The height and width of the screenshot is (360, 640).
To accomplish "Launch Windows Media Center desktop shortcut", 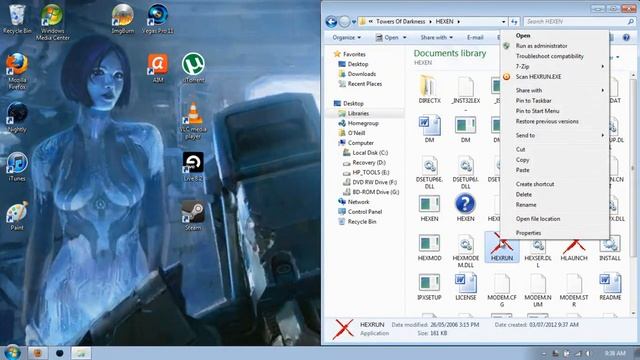I will [x=52, y=22].
